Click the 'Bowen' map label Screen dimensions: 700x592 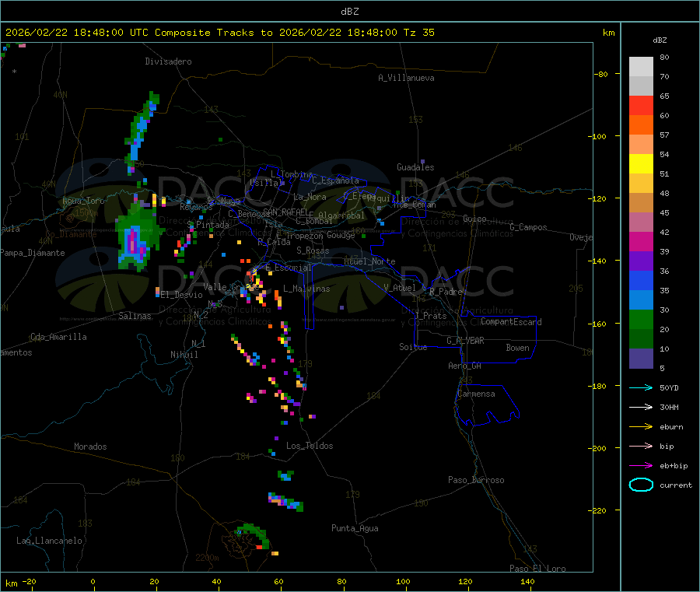pos(518,348)
